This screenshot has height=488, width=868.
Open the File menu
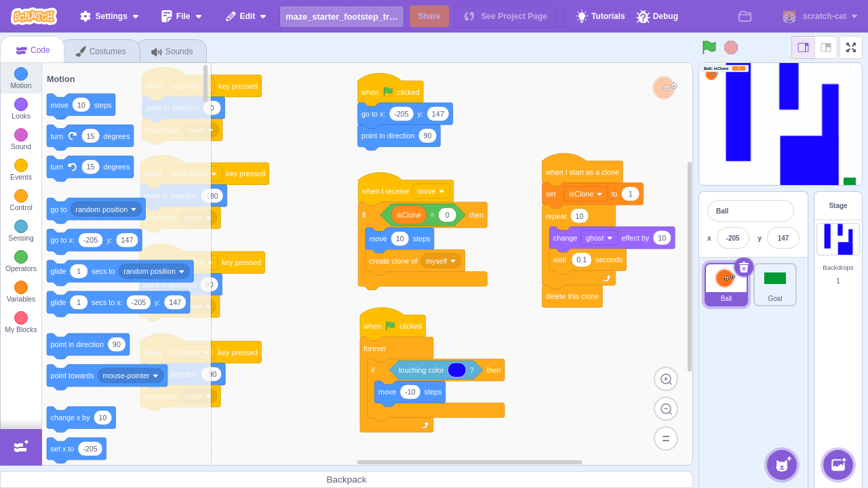coord(182,16)
